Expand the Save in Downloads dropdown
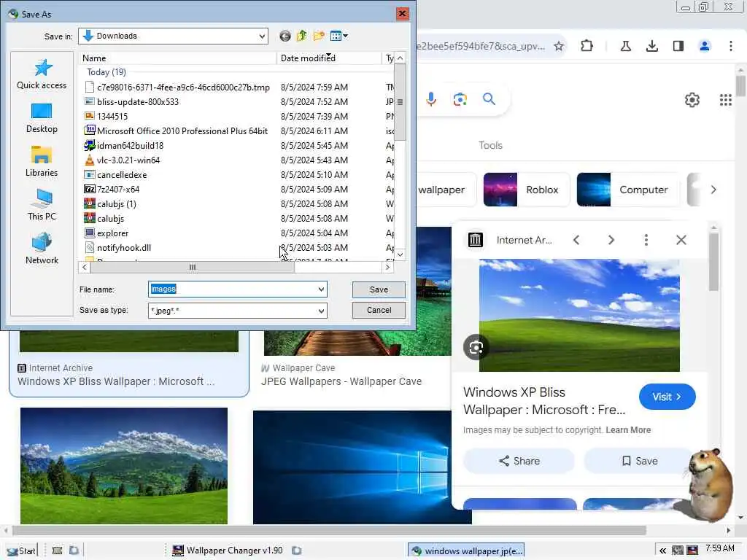The width and height of the screenshot is (747, 560). (x=262, y=36)
